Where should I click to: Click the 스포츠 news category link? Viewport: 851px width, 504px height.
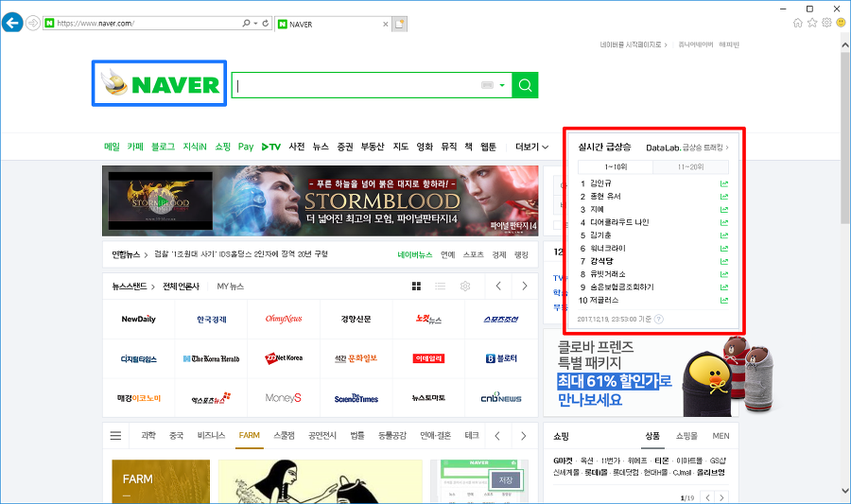(474, 255)
